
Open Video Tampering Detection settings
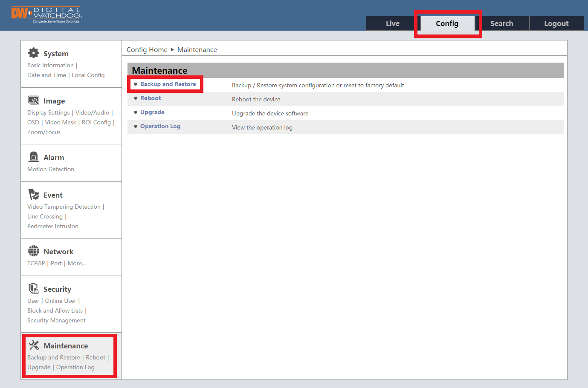coord(64,207)
